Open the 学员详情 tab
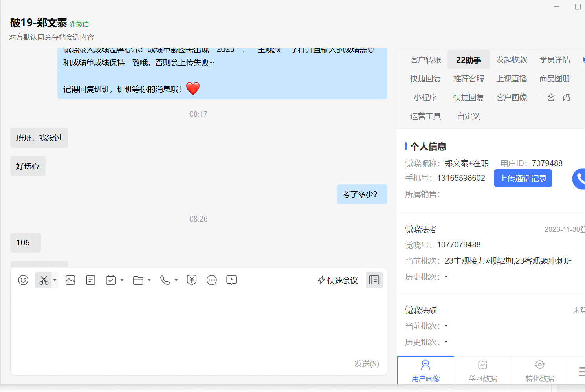This screenshot has width=585, height=392. pos(555,60)
